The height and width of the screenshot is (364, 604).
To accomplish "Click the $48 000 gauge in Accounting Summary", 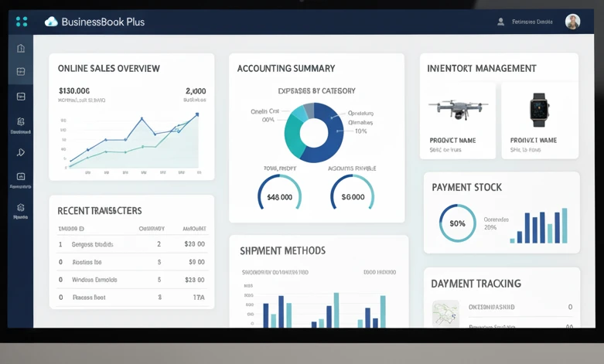I will (279, 196).
